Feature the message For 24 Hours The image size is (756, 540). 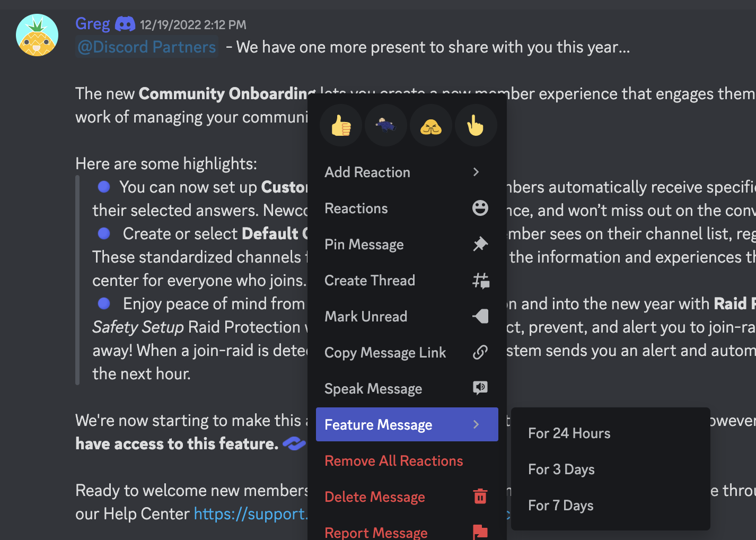coord(569,433)
